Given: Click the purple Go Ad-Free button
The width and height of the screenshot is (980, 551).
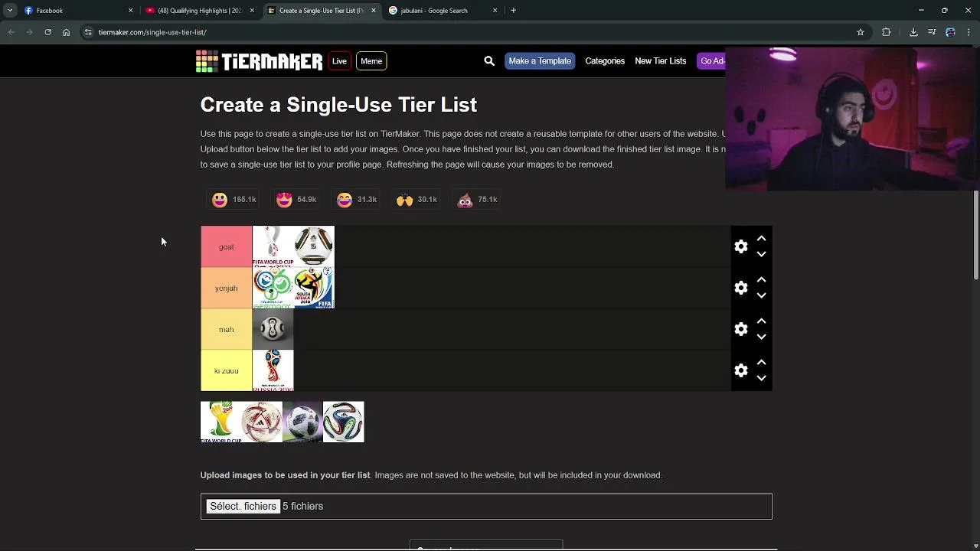Looking at the screenshot, I should tap(711, 61).
